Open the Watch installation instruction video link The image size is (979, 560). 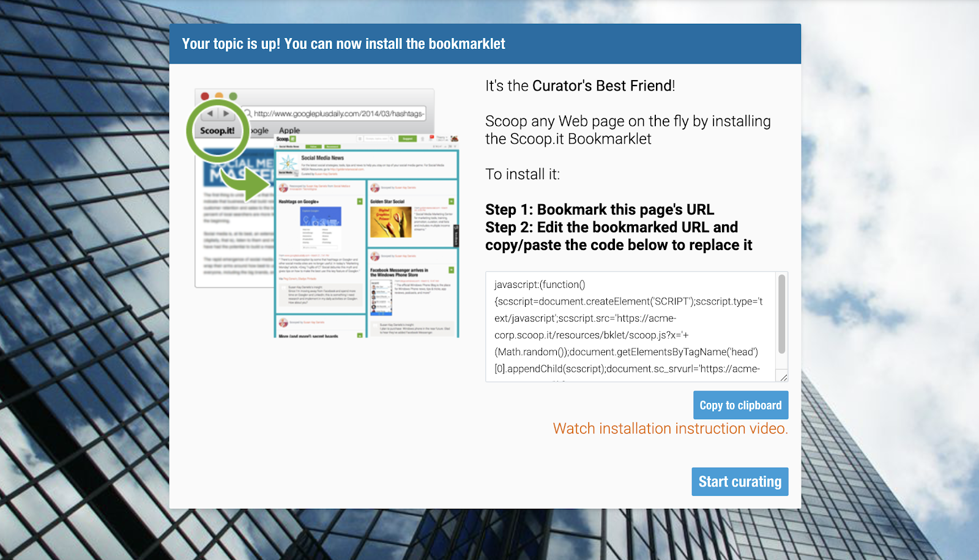pos(670,429)
